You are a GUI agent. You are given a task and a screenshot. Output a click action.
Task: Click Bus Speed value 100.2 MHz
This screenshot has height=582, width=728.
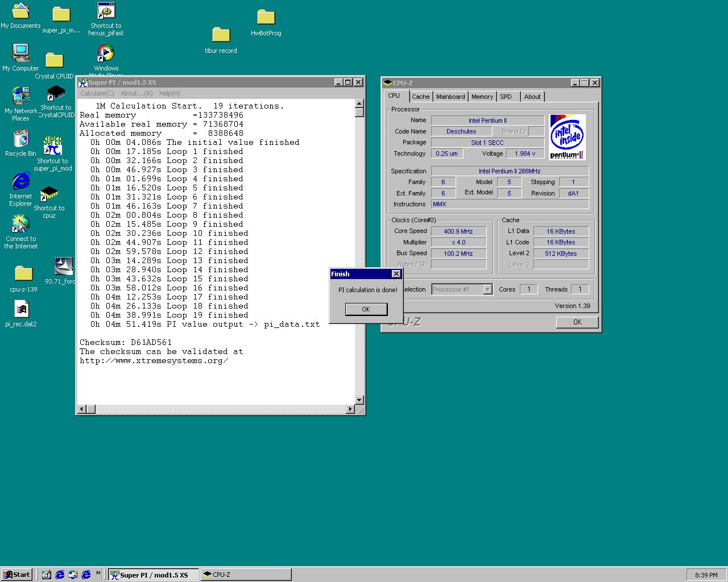point(458,253)
